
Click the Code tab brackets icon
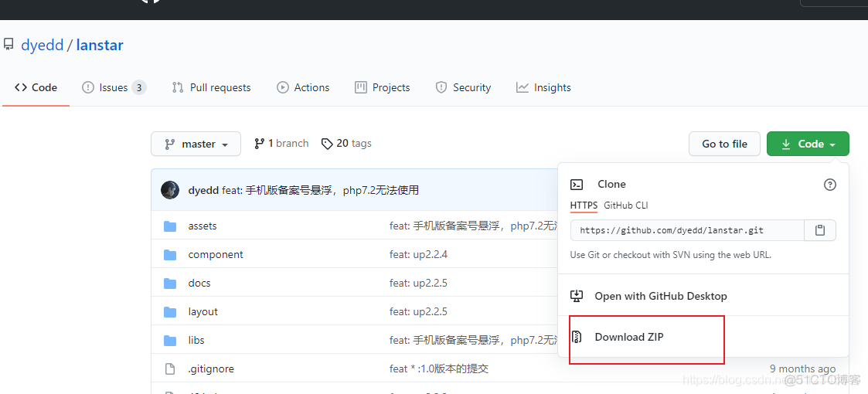click(x=21, y=87)
